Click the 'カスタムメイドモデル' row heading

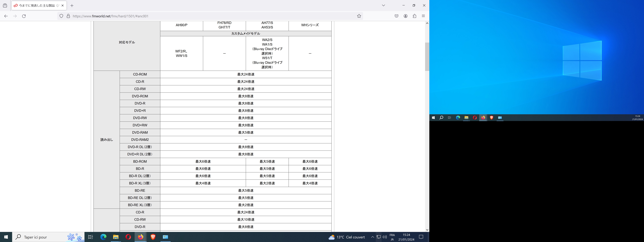click(x=246, y=34)
